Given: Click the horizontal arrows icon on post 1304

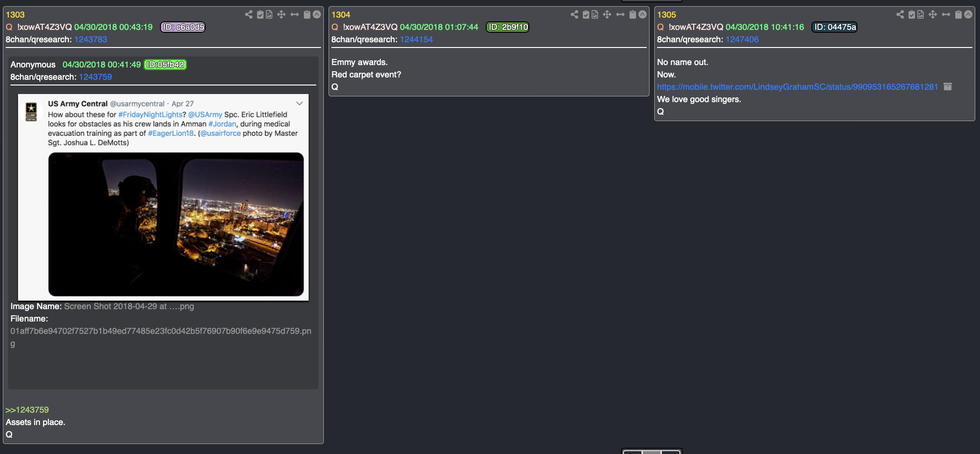Looking at the screenshot, I should pos(621,15).
